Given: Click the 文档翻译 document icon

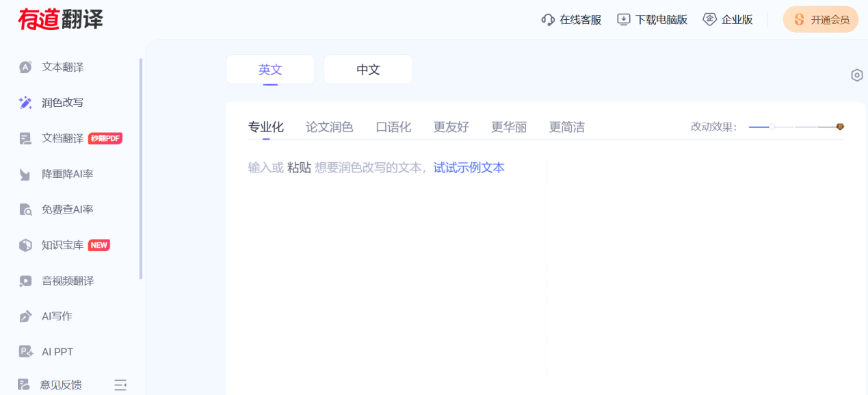Looking at the screenshot, I should [x=25, y=138].
